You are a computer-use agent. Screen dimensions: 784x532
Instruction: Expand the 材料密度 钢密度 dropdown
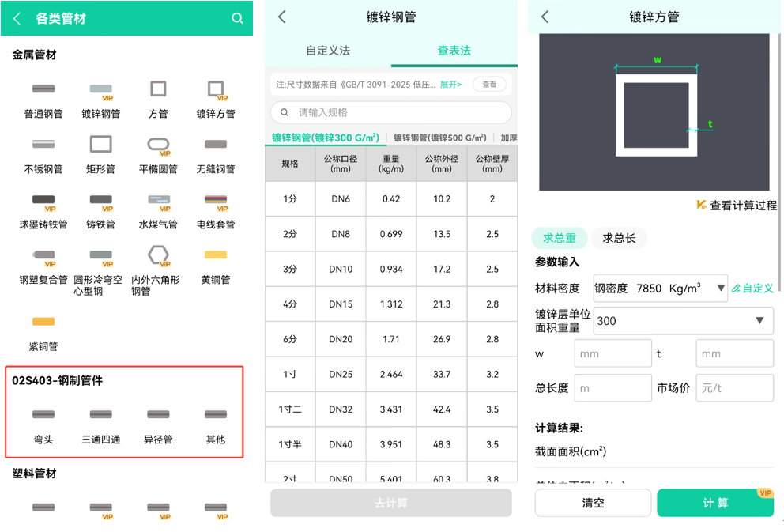coord(660,288)
